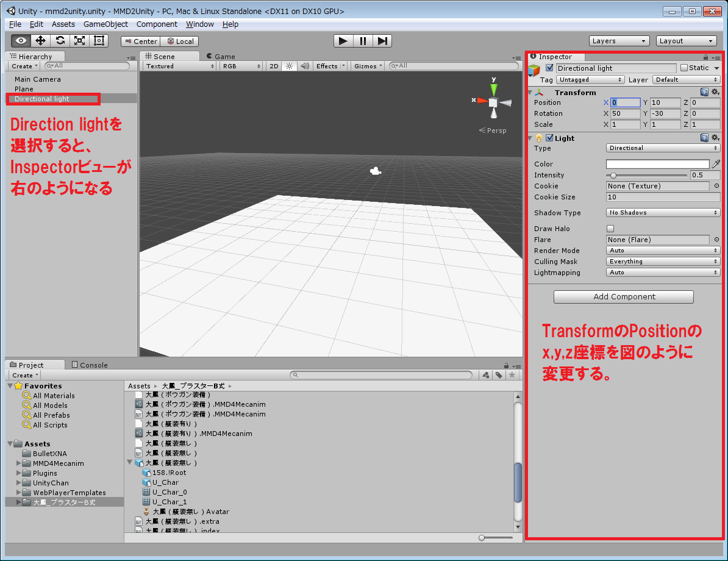Click the Project panel search field
Viewport: 728px width, 561px height.
(380, 375)
